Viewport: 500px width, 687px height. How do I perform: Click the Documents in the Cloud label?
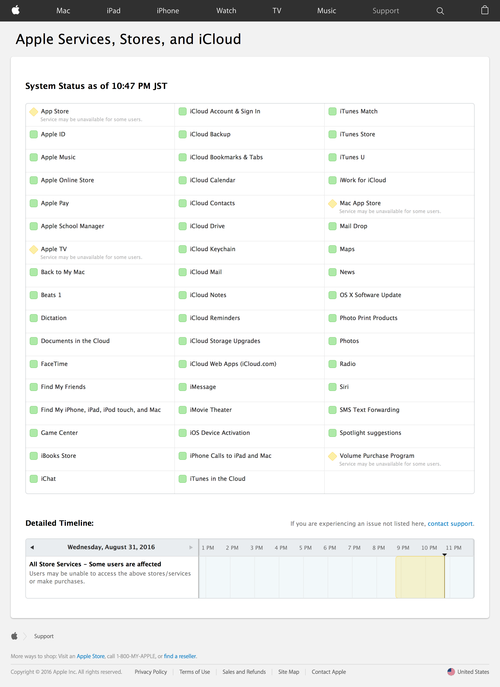[x=75, y=341]
